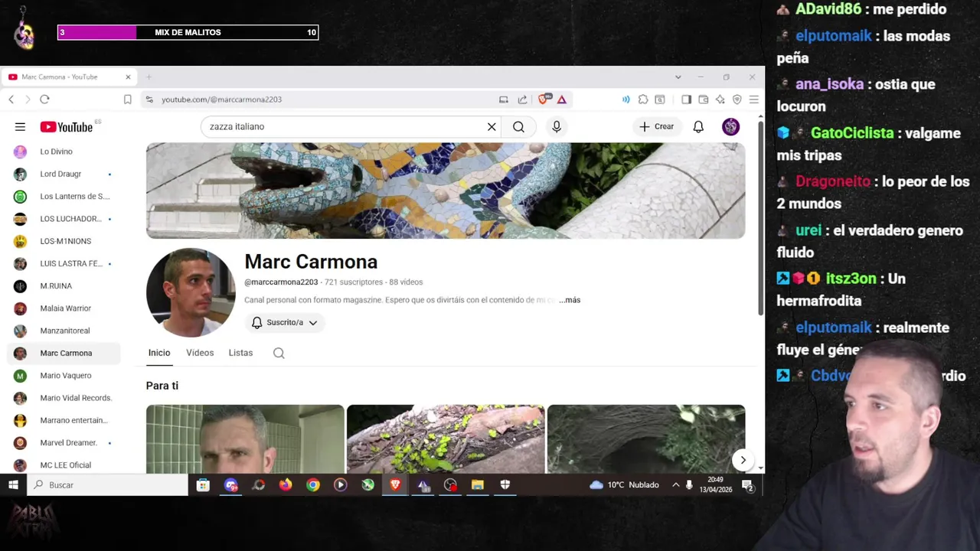Open the Suscrito/a subscription dropdown
Screen dimensions: 980x551
[x=284, y=322]
